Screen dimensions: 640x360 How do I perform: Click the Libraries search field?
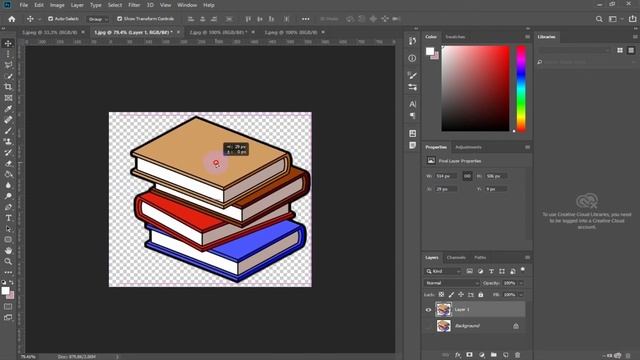tap(586, 62)
